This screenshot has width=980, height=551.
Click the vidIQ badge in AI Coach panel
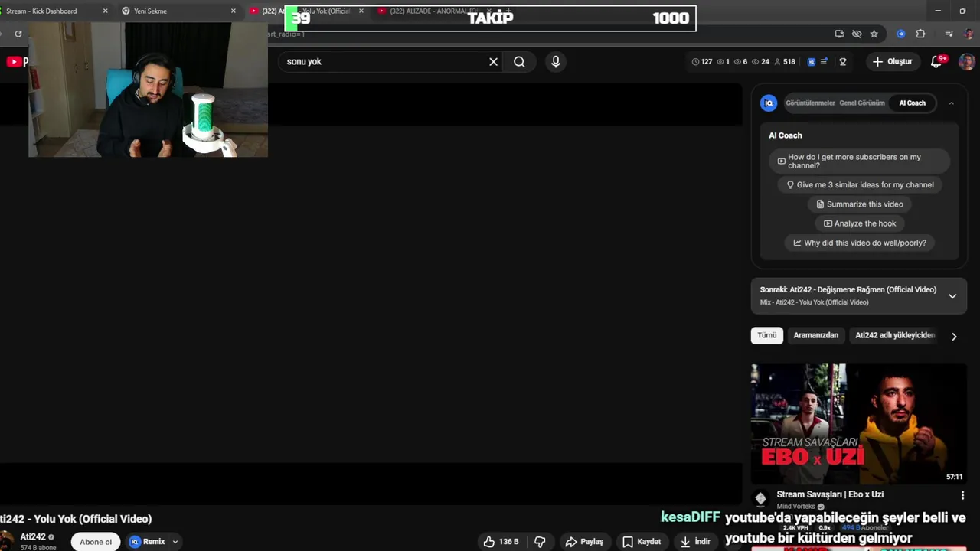[x=769, y=103]
